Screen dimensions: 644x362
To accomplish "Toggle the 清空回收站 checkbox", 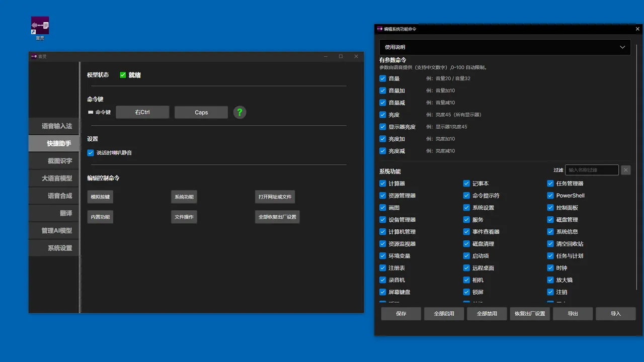I will pos(550,244).
